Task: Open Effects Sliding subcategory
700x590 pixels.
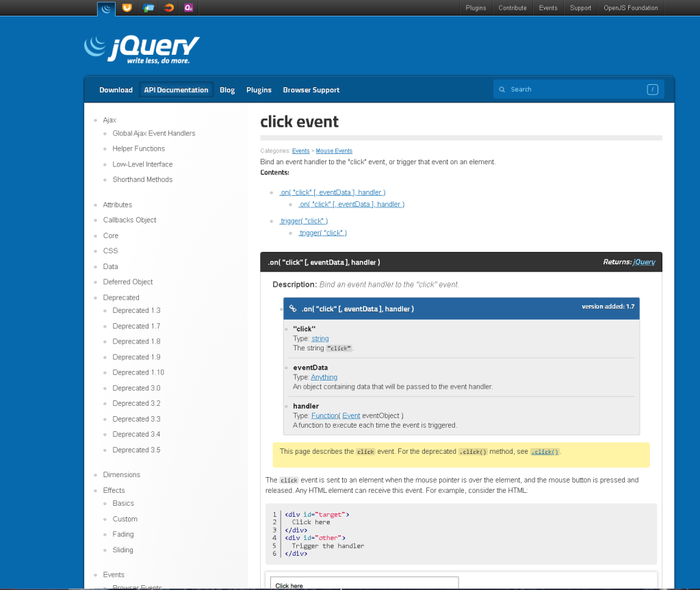Action: tap(122, 550)
